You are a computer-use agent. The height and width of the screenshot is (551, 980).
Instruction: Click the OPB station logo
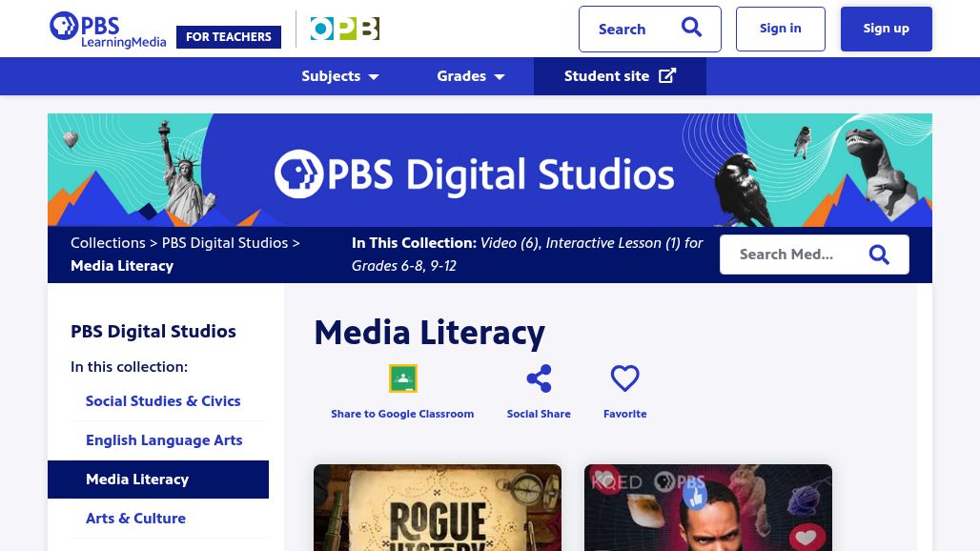[x=344, y=30]
